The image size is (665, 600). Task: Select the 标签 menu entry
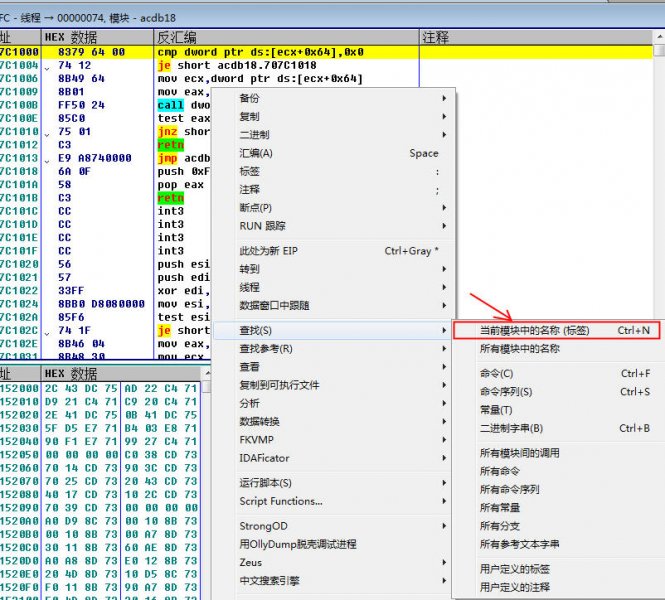point(333,171)
